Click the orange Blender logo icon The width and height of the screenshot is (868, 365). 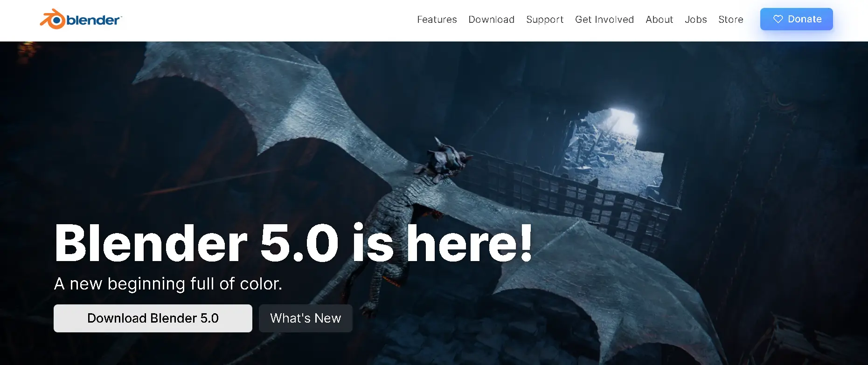(53, 20)
